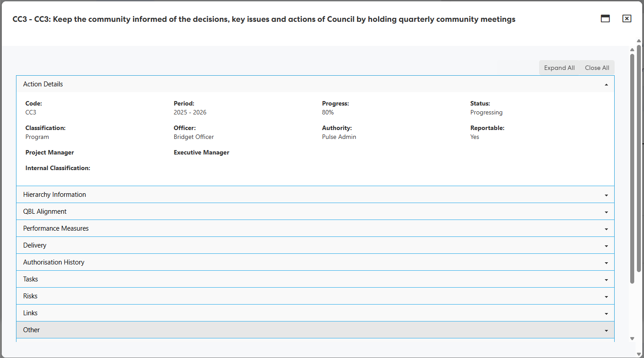The height and width of the screenshot is (358, 644).
Task: Open the QBL Alignment panel title
Action: click(x=45, y=212)
